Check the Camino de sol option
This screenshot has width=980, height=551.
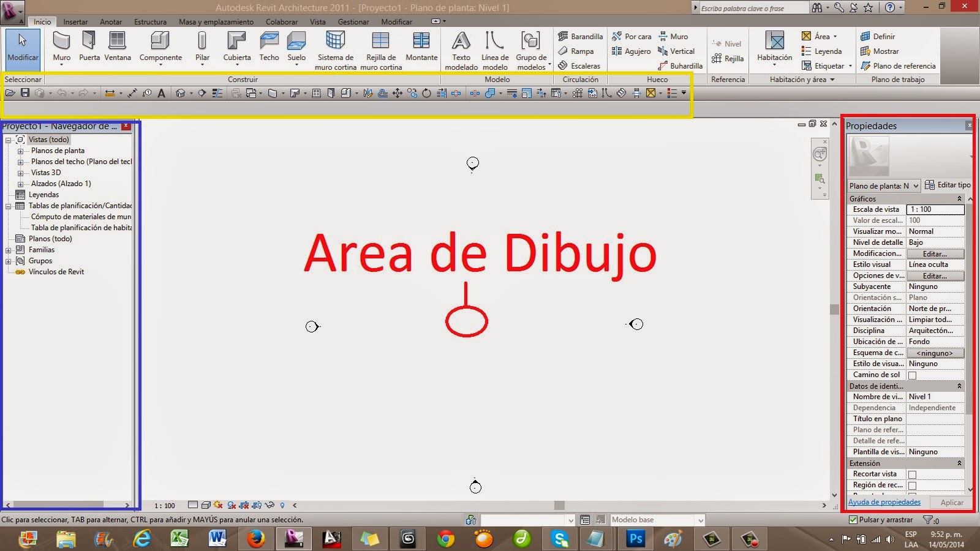912,375
